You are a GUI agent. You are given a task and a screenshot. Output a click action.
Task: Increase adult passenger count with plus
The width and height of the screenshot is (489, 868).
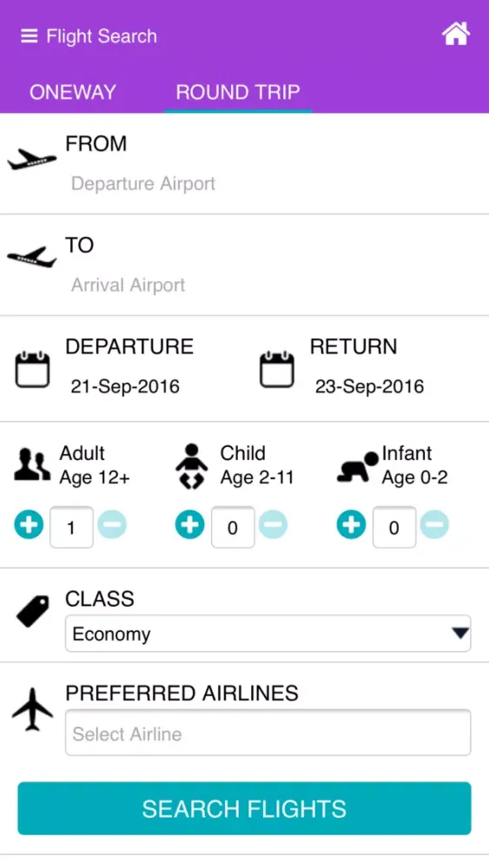[29, 525]
